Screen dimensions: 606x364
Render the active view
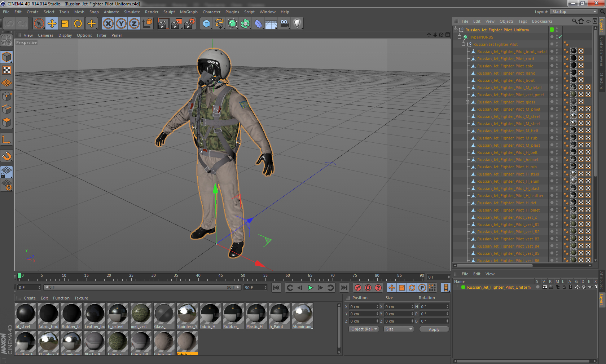[163, 24]
